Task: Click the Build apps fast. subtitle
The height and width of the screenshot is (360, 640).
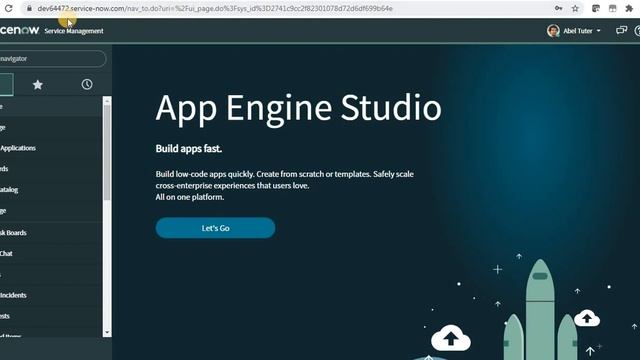Action: (189, 149)
